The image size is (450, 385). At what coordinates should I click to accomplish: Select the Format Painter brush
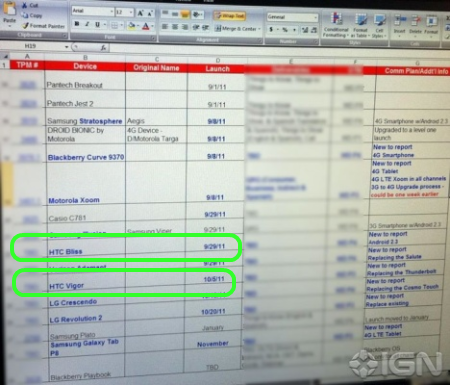point(26,25)
